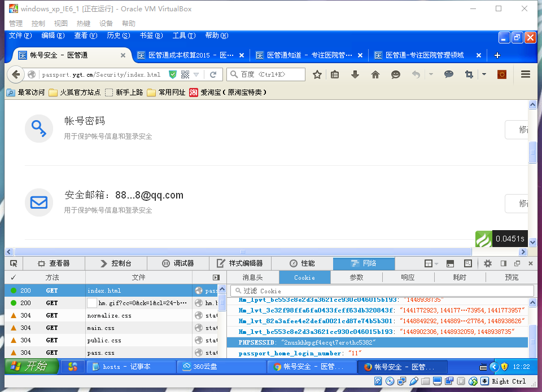Switch to 医管通-专注医院管理领域 tab

[x=427, y=55]
